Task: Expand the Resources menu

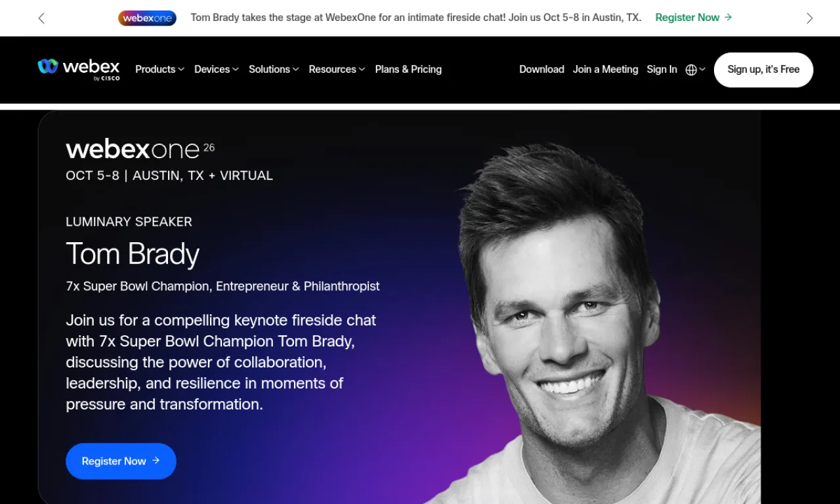Action: pyautogui.click(x=337, y=70)
